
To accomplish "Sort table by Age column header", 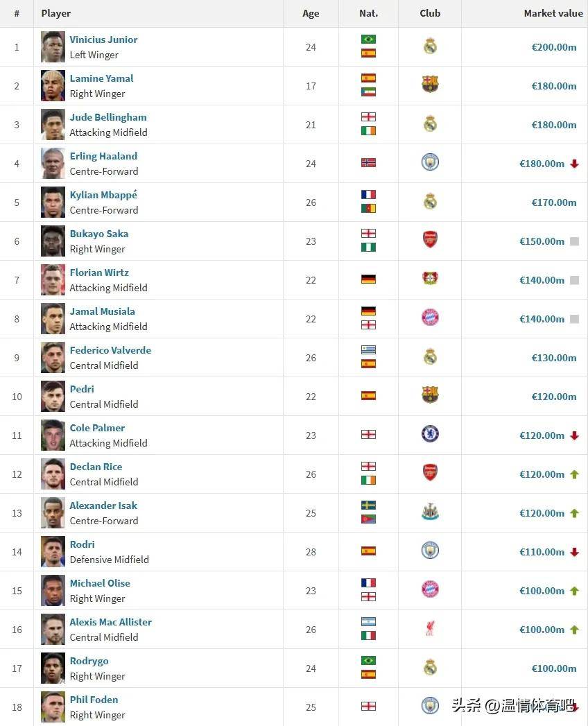I will coord(311,13).
